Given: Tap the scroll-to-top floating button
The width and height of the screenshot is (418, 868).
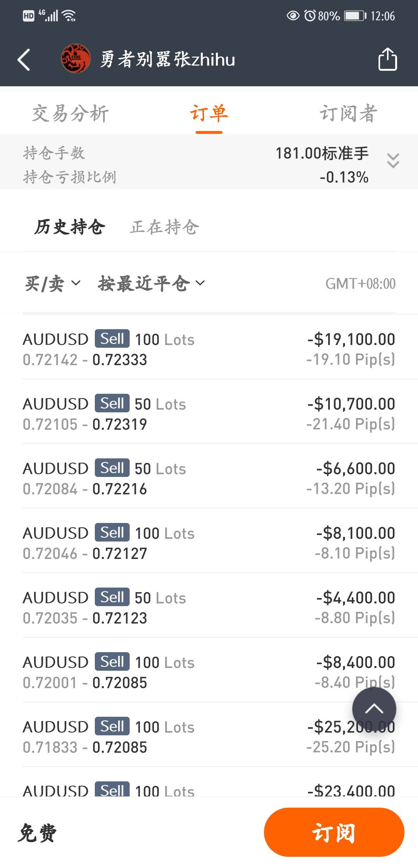Looking at the screenshot, I should (374, 709).
